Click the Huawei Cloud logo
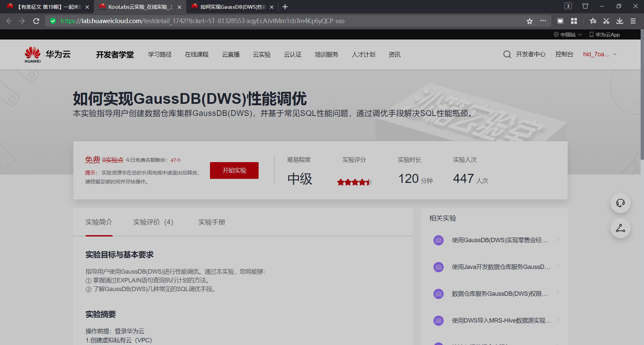 48,54
